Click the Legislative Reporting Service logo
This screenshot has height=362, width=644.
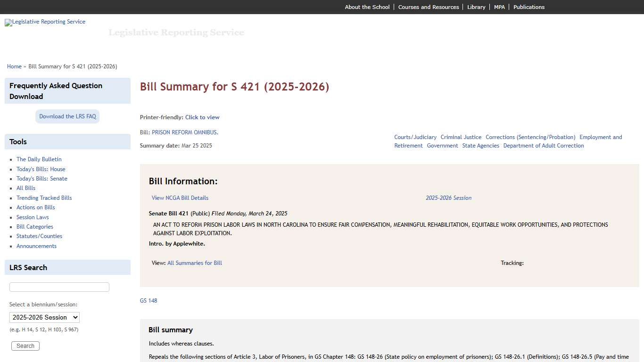point(45,22)
